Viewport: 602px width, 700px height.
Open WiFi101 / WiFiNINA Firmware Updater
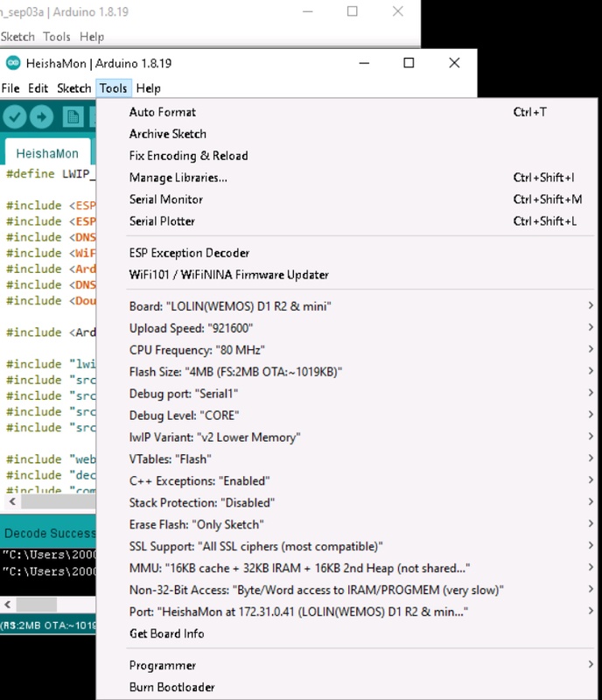pyautogui.click(x=347, y=275)
